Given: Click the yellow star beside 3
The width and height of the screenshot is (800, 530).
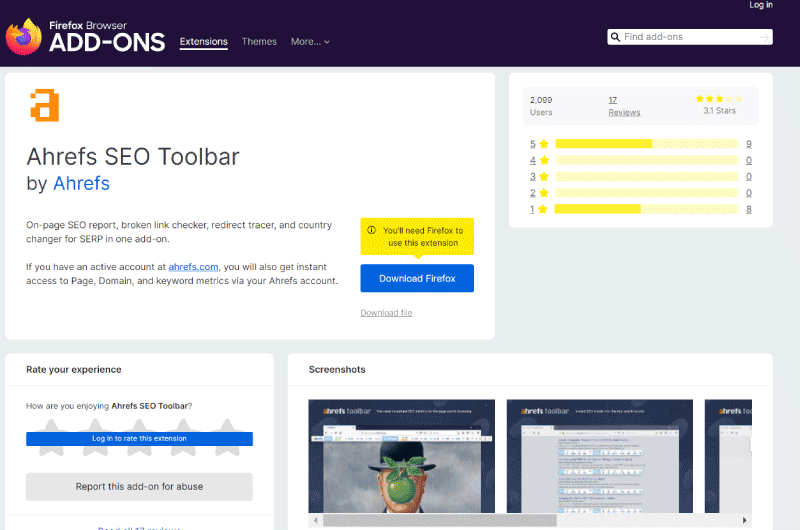Looking at the screenshot, I should pyautogui.click(x=544, y=176).
